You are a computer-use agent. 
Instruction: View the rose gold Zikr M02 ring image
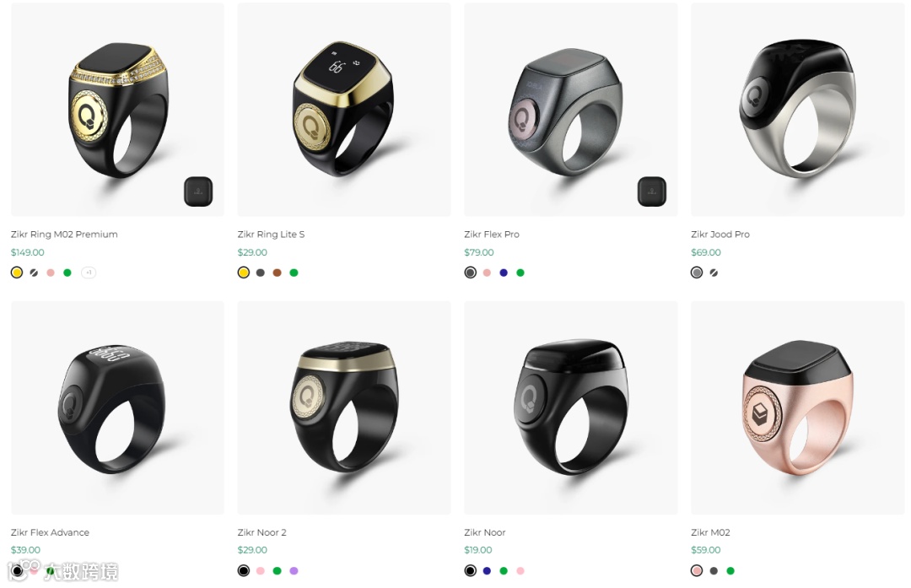click(797, 407)
